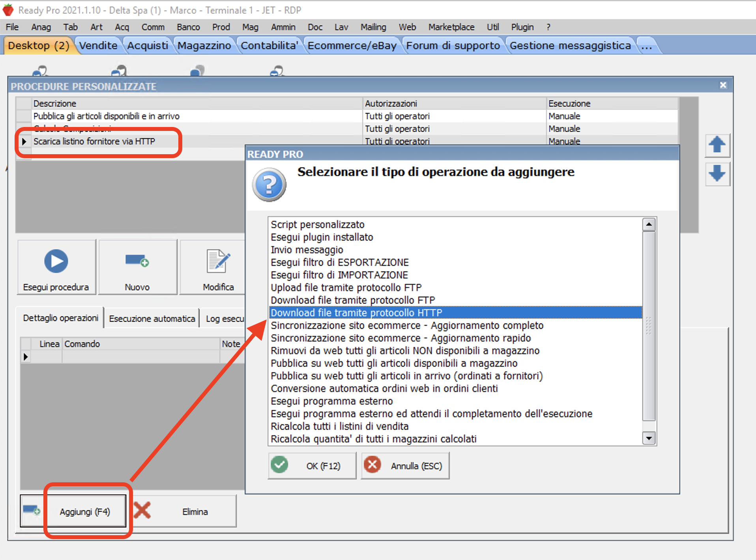
Task: Select 'Invio messaggio' option
Action: (x=456, y=250)
